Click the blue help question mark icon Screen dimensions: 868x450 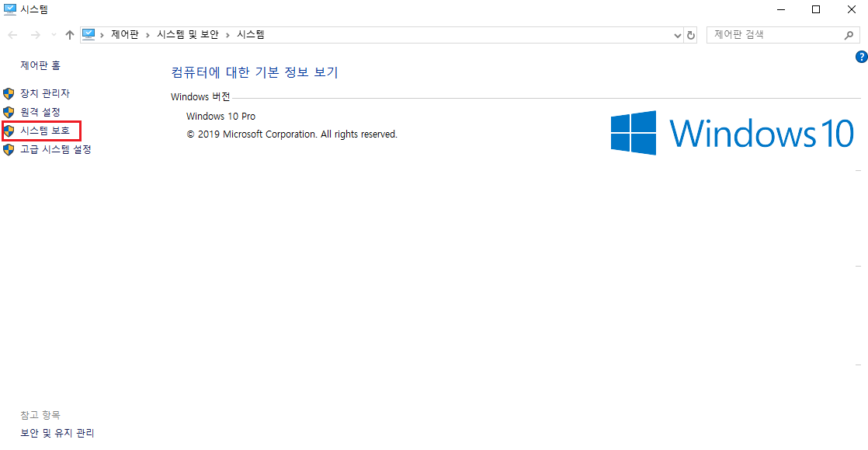click(x=861, y=56)
